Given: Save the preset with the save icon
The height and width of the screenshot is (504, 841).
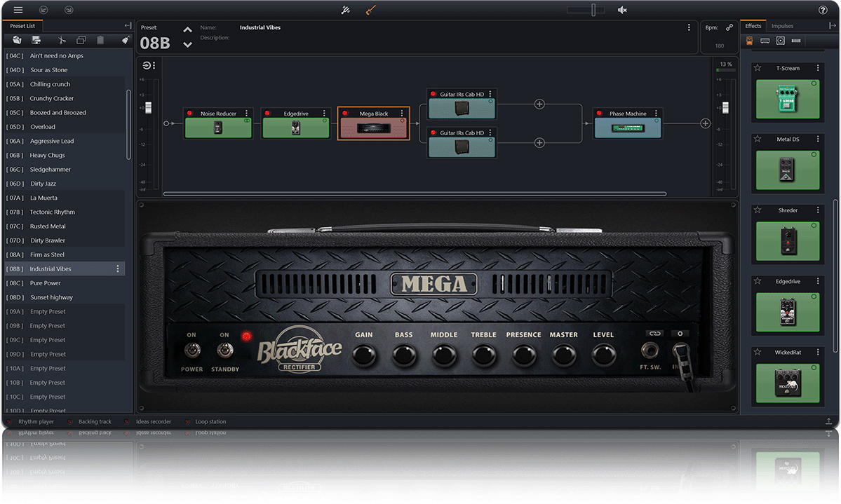Looking at the screenshot, I should (x=36, y=40).
